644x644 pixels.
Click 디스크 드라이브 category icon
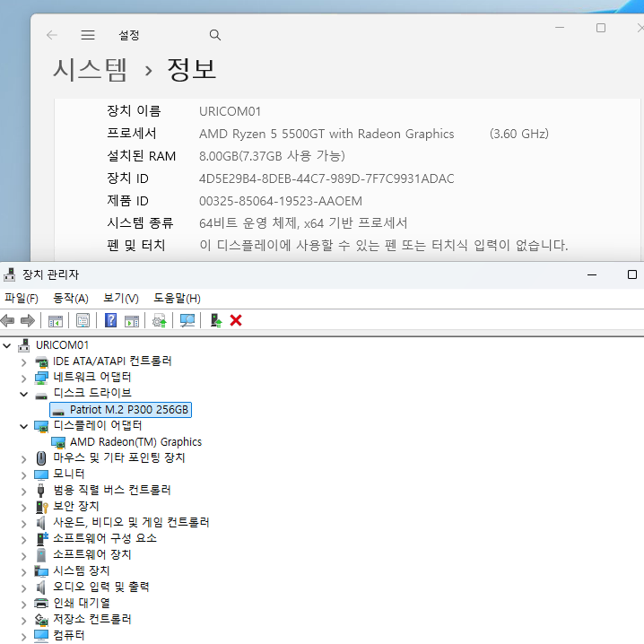coord(41,396)
